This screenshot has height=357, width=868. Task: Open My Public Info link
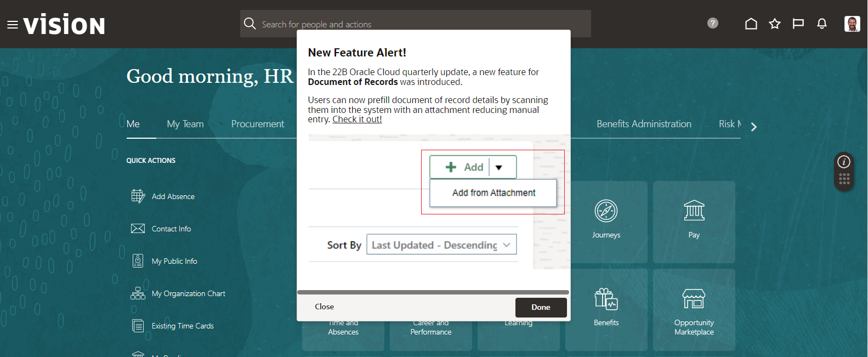pos(174,261)
